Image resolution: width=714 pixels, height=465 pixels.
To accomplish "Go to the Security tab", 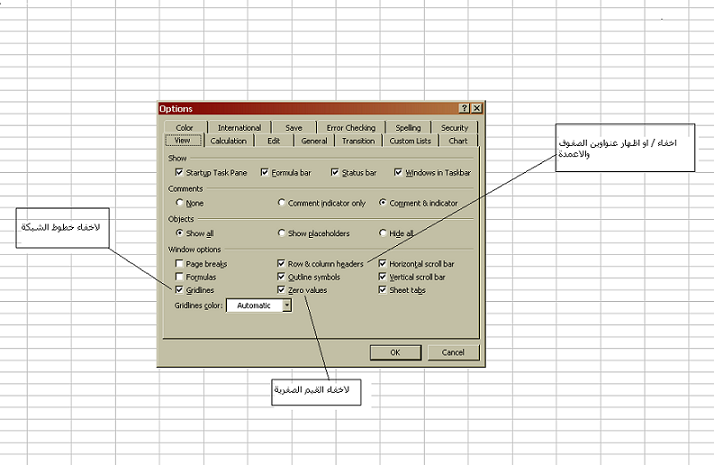I will click(454, 128).
